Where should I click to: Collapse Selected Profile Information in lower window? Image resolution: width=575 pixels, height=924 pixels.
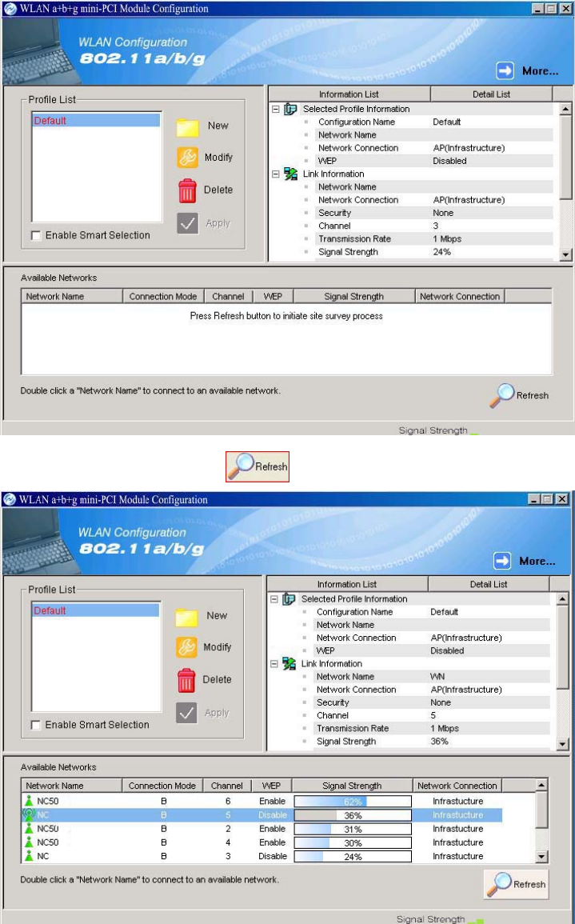[274, 598]
